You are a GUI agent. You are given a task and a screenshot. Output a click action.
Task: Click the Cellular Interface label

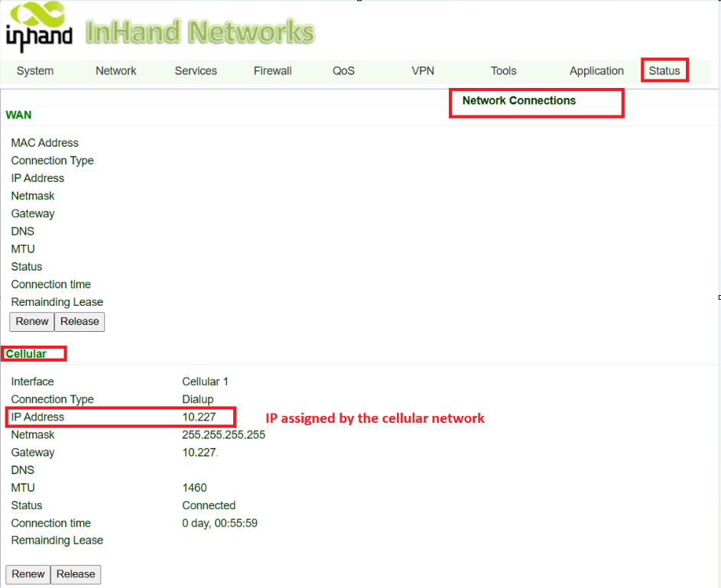point(32,382)
